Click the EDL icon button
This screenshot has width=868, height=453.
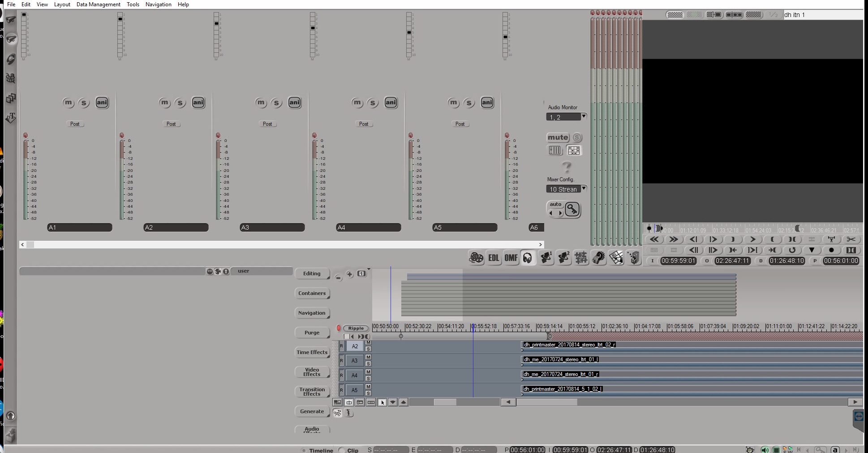(x=494, y=258)
